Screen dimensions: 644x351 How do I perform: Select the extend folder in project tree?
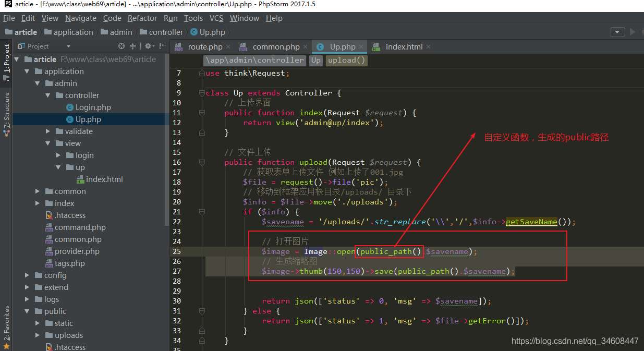click(56, 287)
